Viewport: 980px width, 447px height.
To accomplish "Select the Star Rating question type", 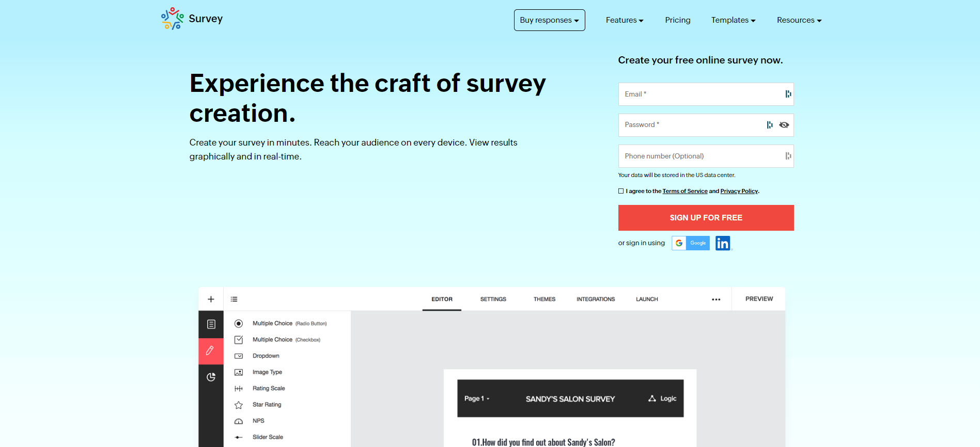I will click(x=267, y=405).
